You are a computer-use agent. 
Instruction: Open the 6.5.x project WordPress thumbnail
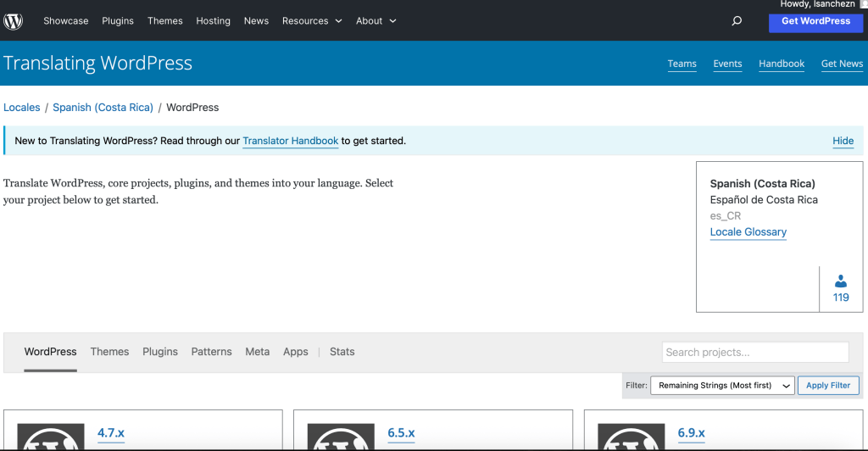point(341,437)
